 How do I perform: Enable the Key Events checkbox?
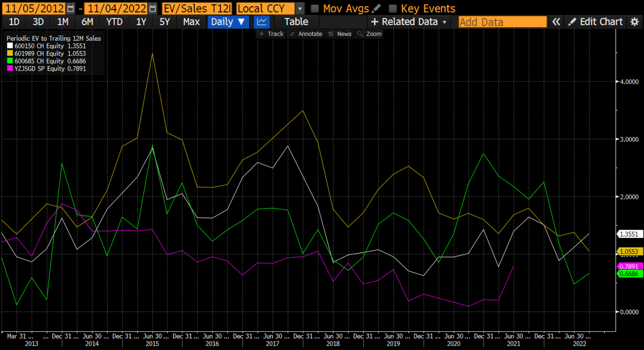[x=393, y=8]
